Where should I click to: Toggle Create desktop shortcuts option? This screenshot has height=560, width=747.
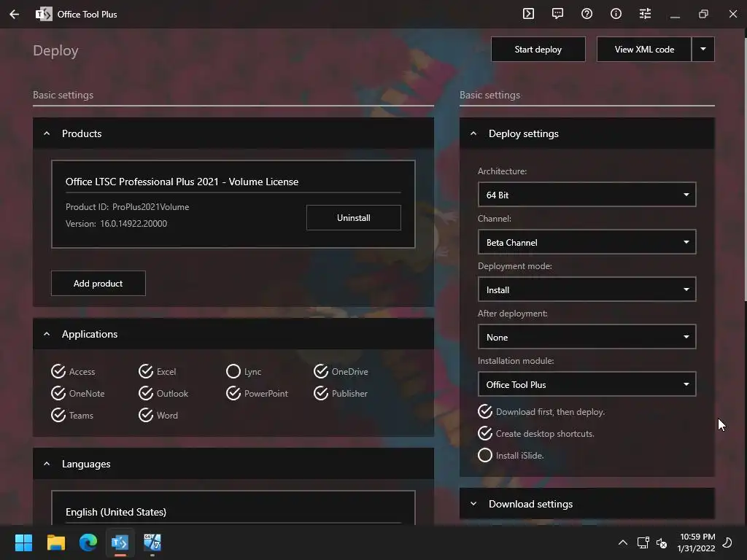click(536, 433)
